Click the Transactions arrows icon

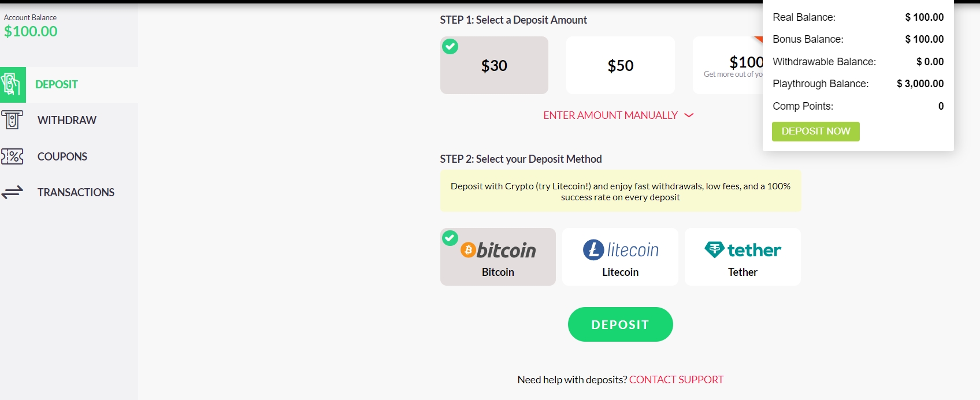click(12, 192)
